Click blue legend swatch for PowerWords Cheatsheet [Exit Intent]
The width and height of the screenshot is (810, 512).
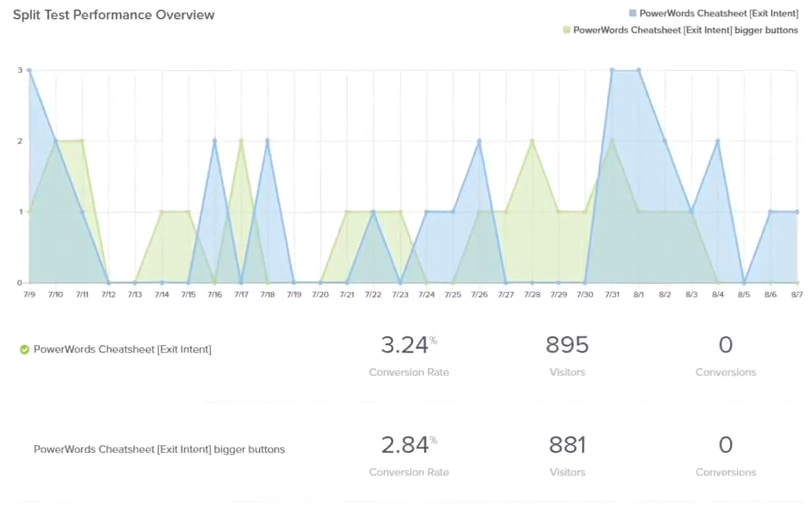pyautogui.click(x=632, y=13)
